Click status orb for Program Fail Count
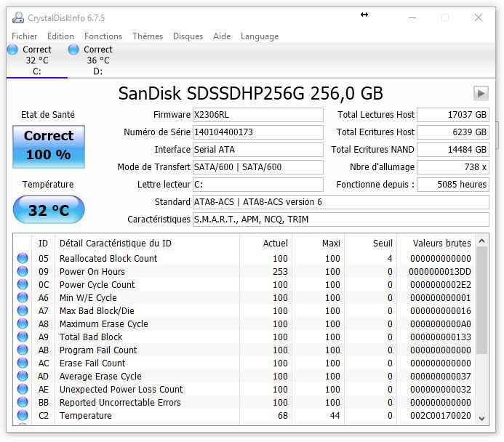Image resolution: width=504 pixels, height=442 pixels. pyautogui.click(x=23, y=350)
